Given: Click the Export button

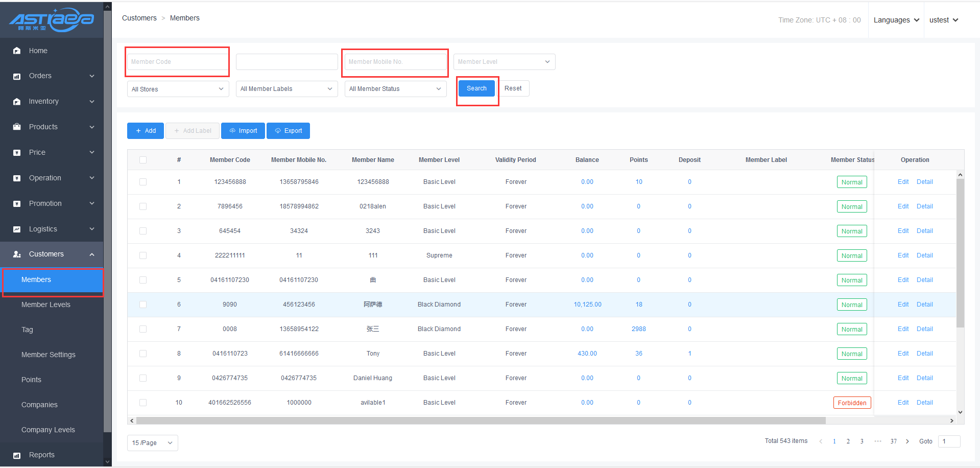Looking at the screenshot, I should 288,131.
